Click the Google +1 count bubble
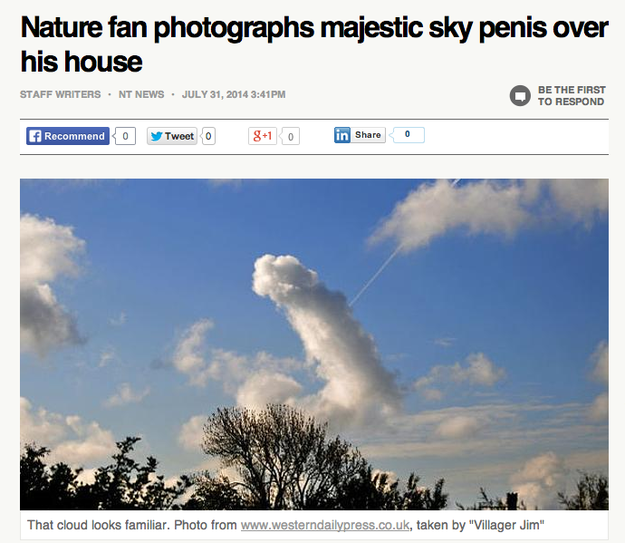 [x=290, y=136]
